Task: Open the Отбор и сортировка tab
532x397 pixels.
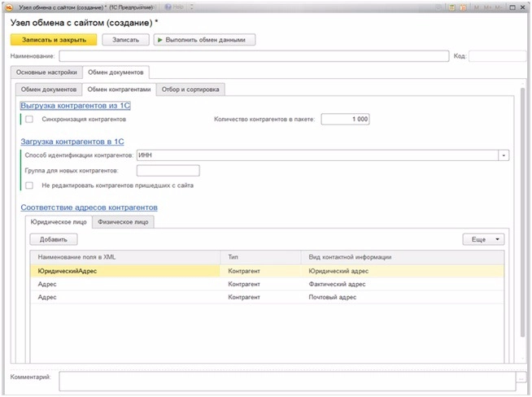Action: click(190, 89)
